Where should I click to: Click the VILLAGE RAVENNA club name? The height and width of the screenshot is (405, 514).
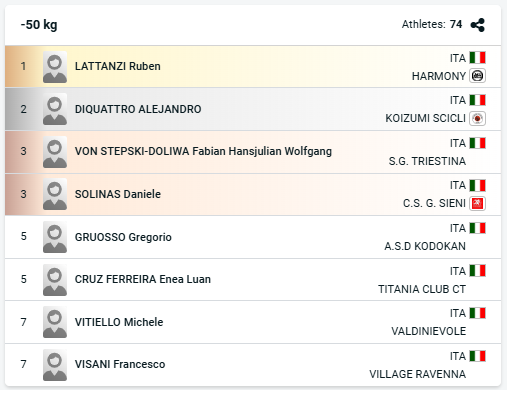click(417, 374)
